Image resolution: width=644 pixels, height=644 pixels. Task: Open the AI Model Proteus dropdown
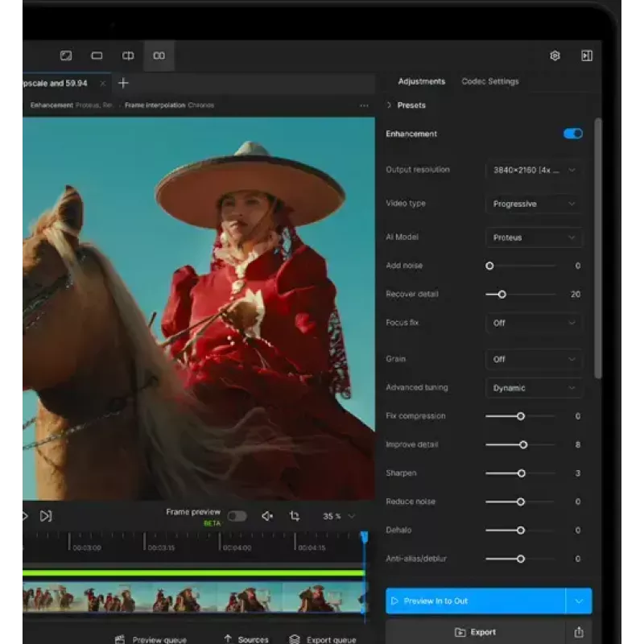(x=534, y=237)
